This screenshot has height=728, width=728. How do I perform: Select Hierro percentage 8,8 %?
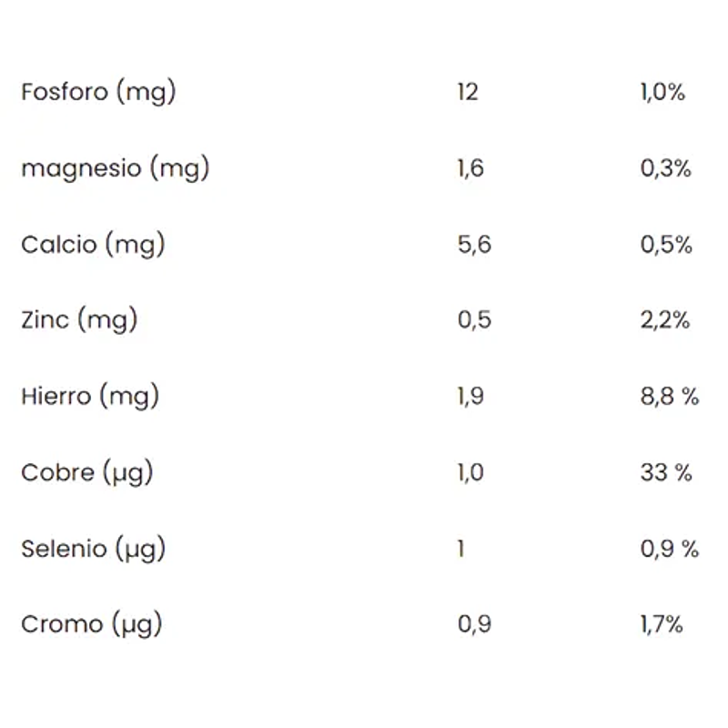(669, 397)
